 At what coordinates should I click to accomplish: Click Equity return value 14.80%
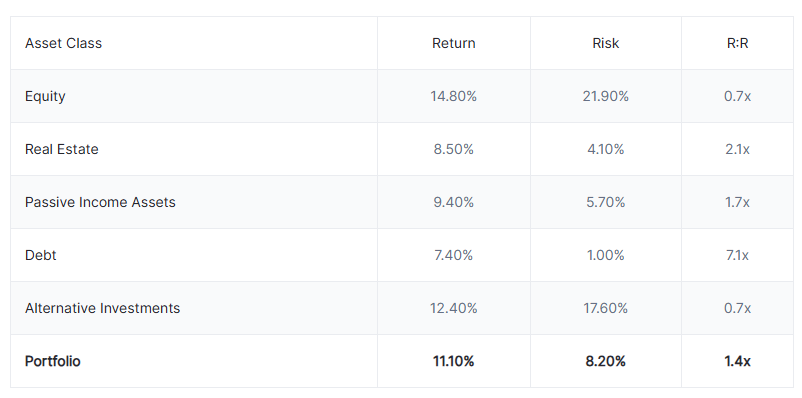click(454, 96)
